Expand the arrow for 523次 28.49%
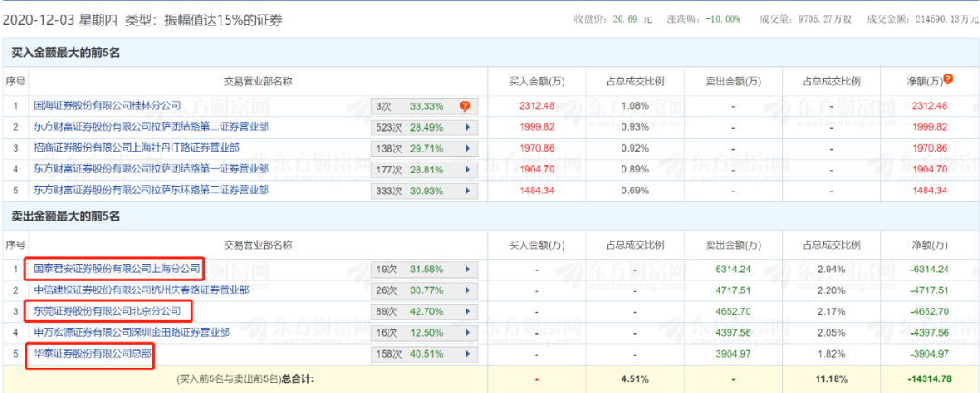980x393 pixels. pyautogui.click(x=466, y=127)
